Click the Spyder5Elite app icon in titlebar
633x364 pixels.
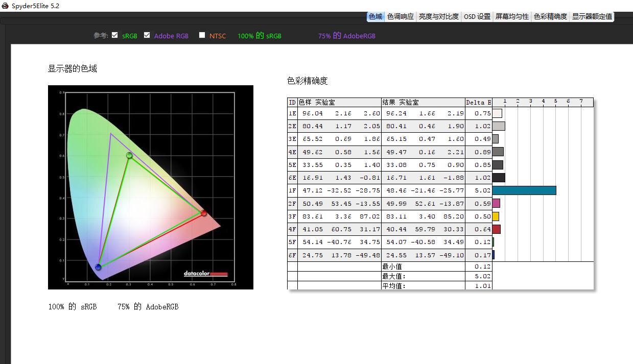(4, 6)
